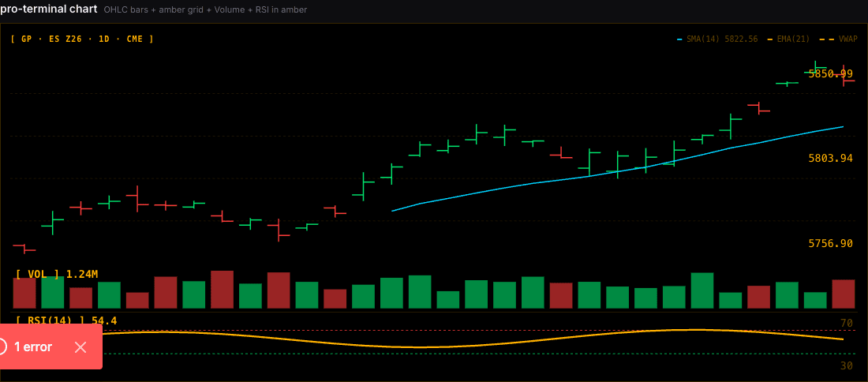This screenshot has width=868, height=382.
Task: Select the cyan SMA legend color marker
Action: (x=679, y=39)
